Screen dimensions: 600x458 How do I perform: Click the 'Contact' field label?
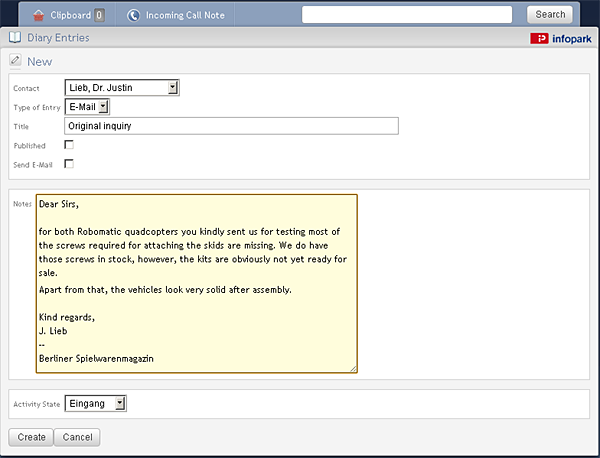point(26,88)
